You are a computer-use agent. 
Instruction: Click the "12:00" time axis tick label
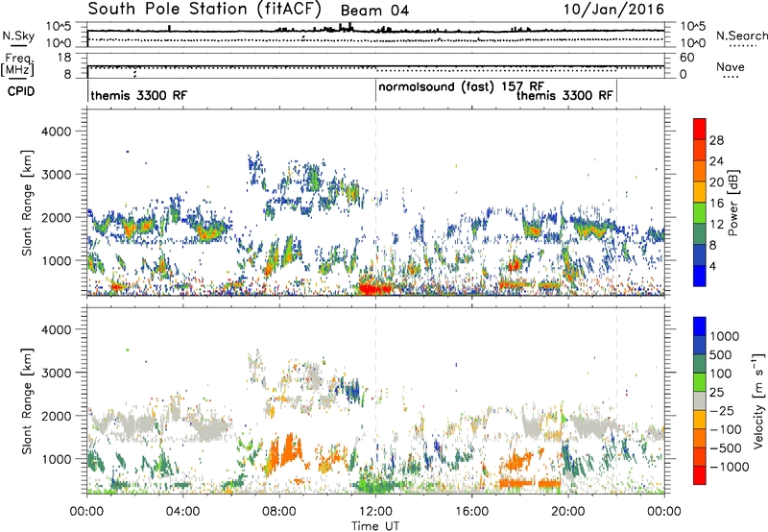pos(375,512)
